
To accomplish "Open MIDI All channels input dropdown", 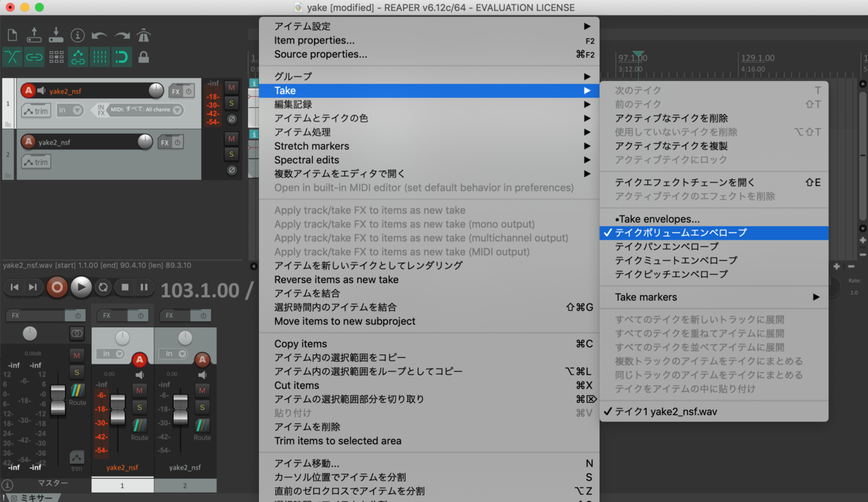I will pyautogui.click(x=146, y=111).
